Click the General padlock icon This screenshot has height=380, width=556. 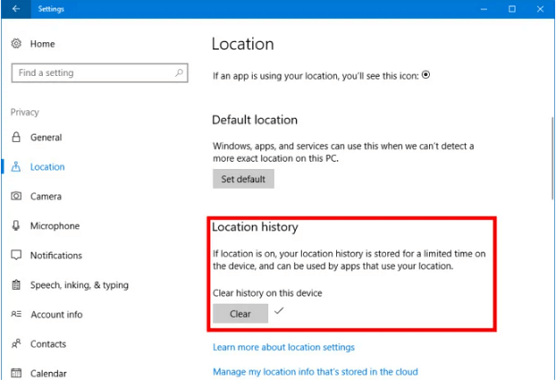pyautogui.click(x=16, y=137)
